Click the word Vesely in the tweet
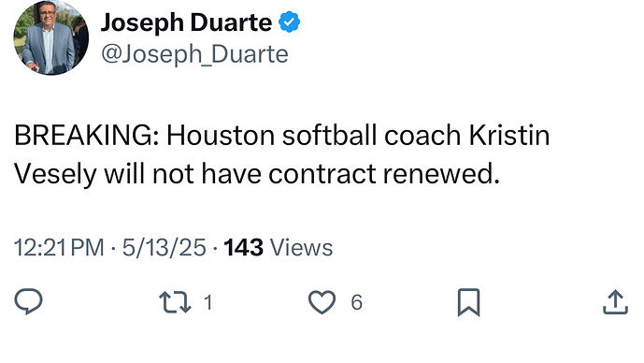 [x=55, y=174]
